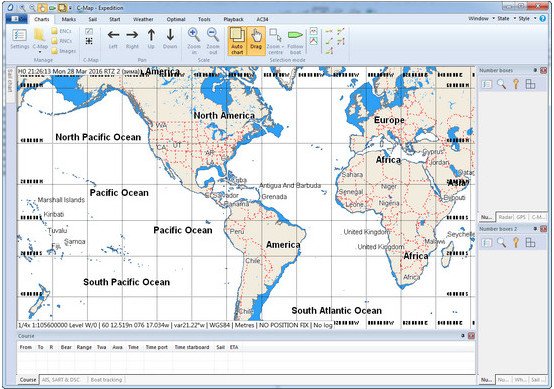Image resolution: width=554 pixels, height=389 pixels.
Task: Toggle the Auto chart mode
Action: click(237, 41)
